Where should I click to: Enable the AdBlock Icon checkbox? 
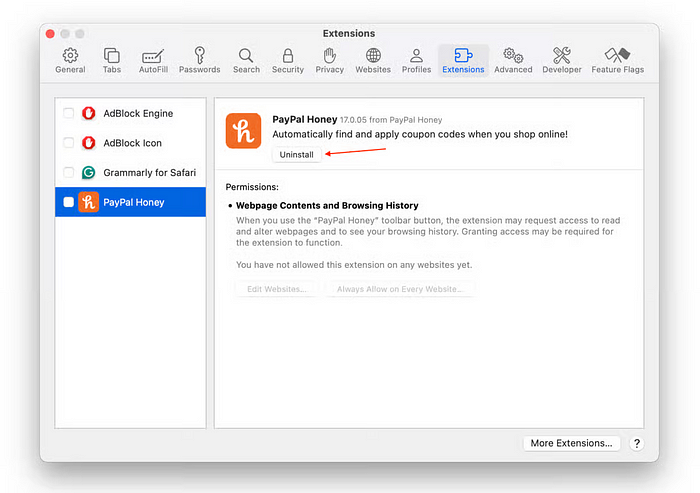[x=68, y=143]
